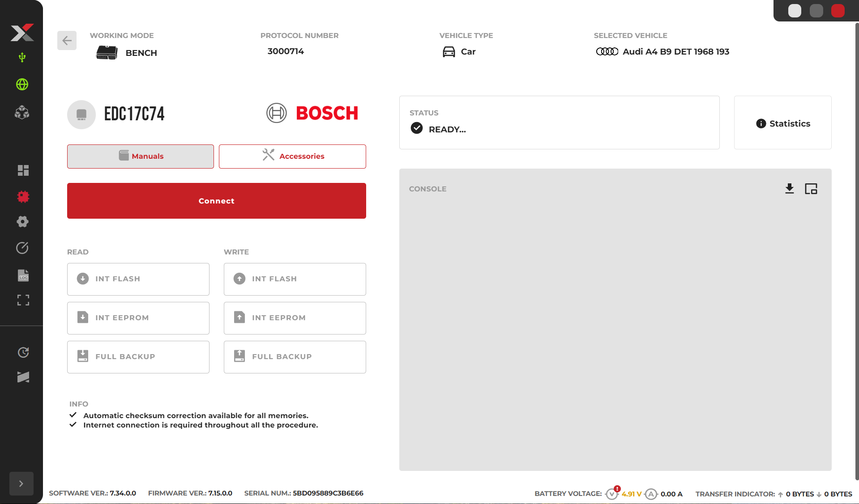
Task: Open the globe internet icon in sidebar
Action: click(x=22, y=85)
